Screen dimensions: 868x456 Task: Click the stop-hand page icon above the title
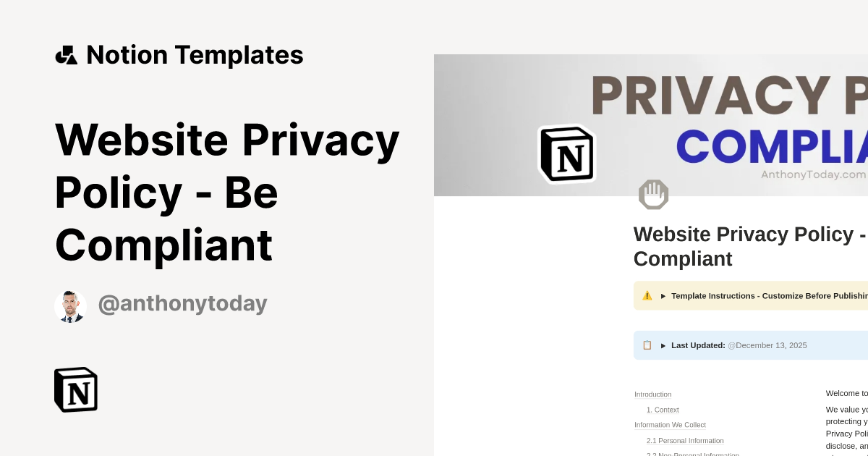654,194
